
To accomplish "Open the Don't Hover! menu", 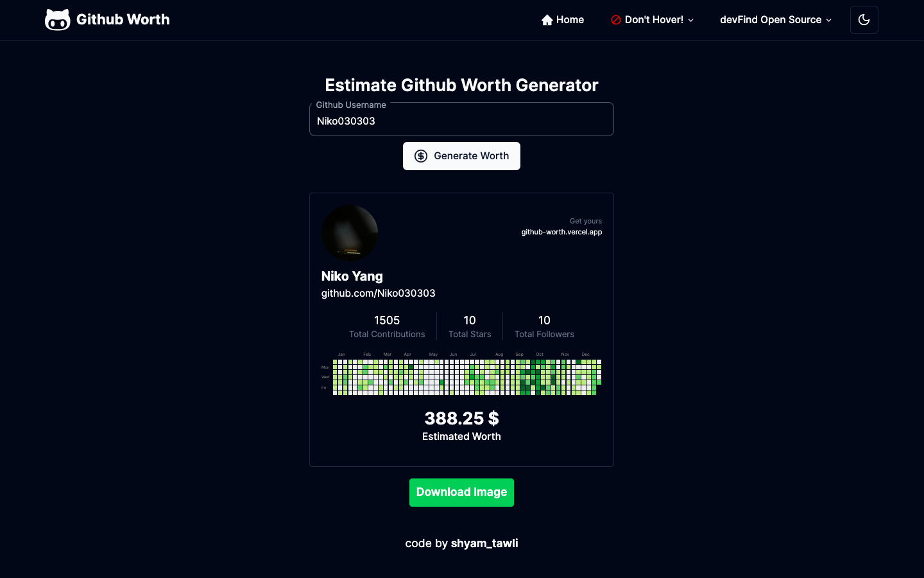I will 652,20.
